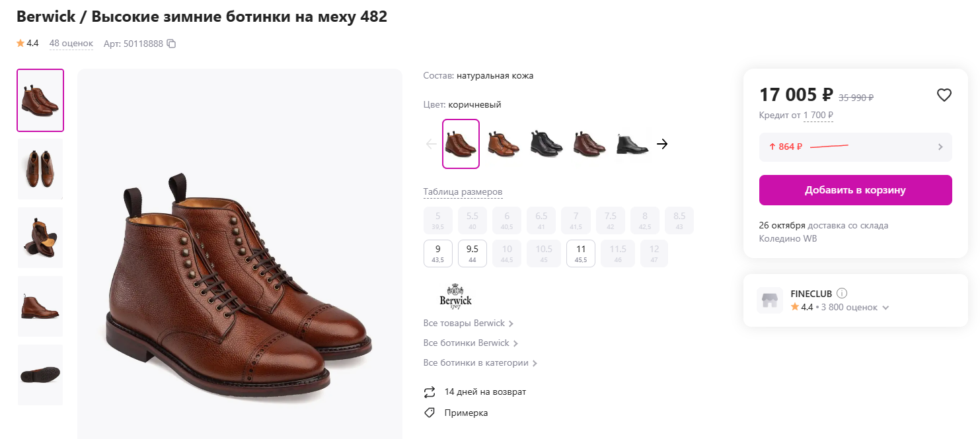Select the black boot color variant
The image size is (980, 439).
point(546,143)
